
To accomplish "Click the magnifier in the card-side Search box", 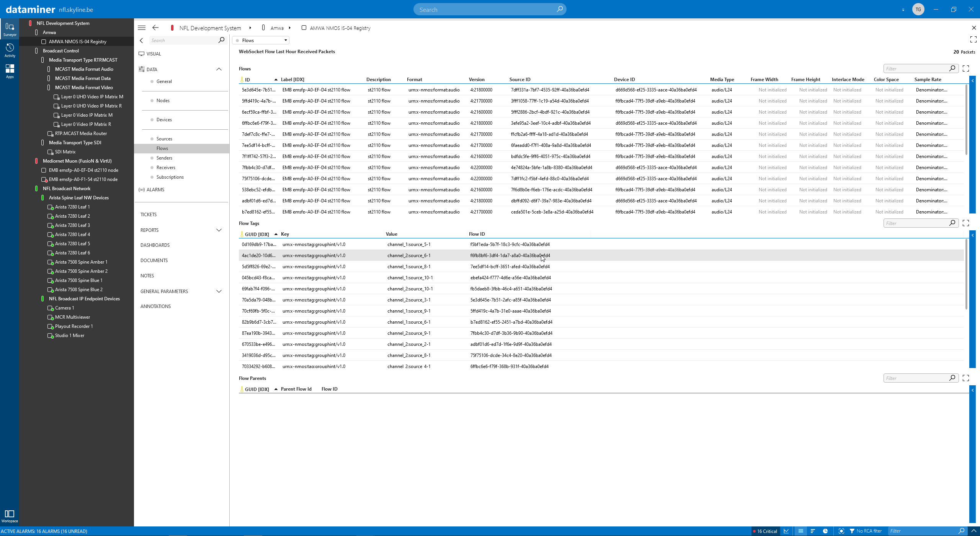I will coord(221,40).
